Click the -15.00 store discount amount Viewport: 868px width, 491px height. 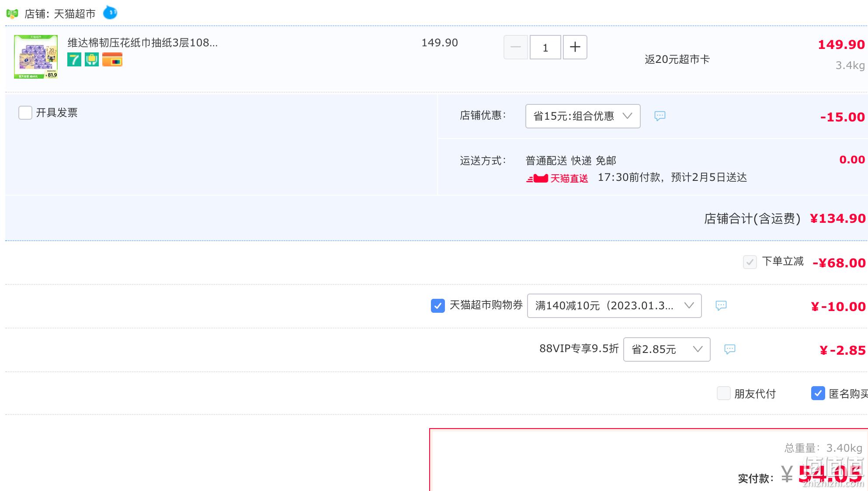pyautogui.click(x=843, y=117)
